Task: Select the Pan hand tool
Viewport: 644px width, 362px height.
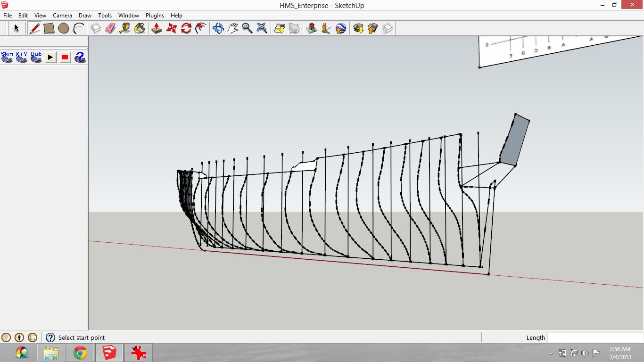Action: click(233, 28)
